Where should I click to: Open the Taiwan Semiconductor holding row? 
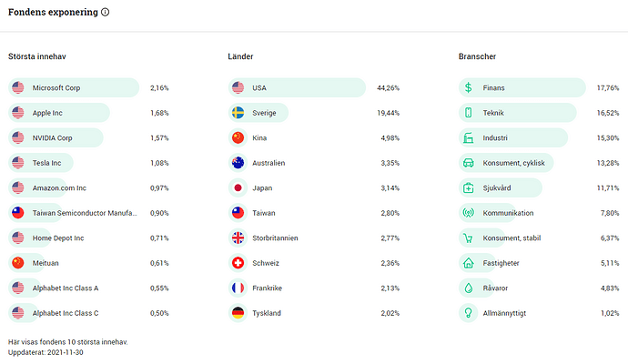[x=84, y=213]
